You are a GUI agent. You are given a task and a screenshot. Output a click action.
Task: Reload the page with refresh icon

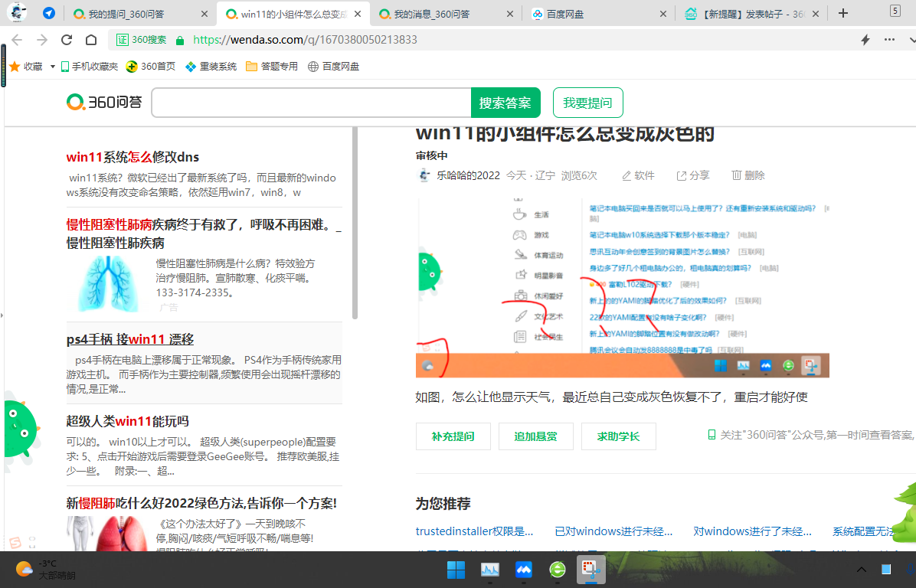coord(67,40)
